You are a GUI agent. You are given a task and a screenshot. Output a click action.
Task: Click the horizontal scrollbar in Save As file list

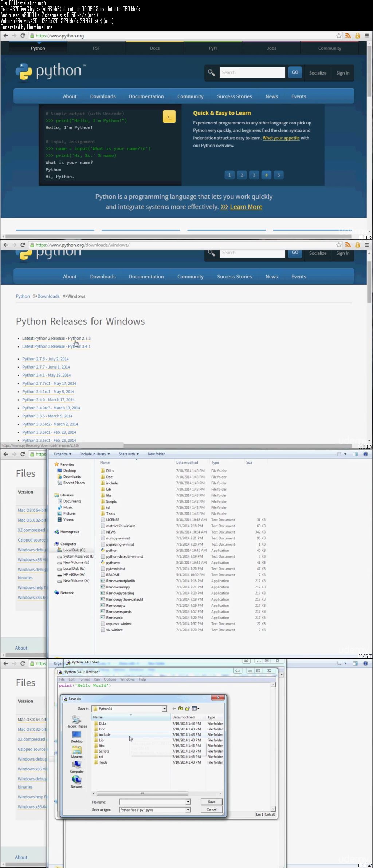click(x=142, y=793)
